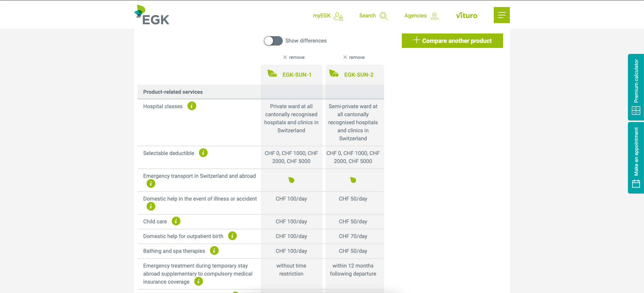Screen dimensions: 644x293
Task: Open myEGK login
Action: pyautogui.click(x=328, y=16)
